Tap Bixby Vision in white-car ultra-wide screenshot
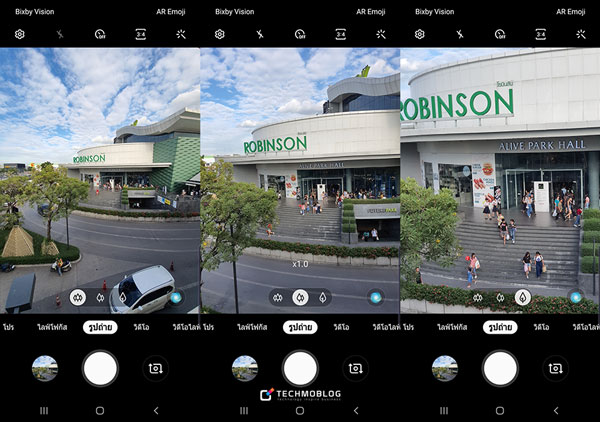 34,12
